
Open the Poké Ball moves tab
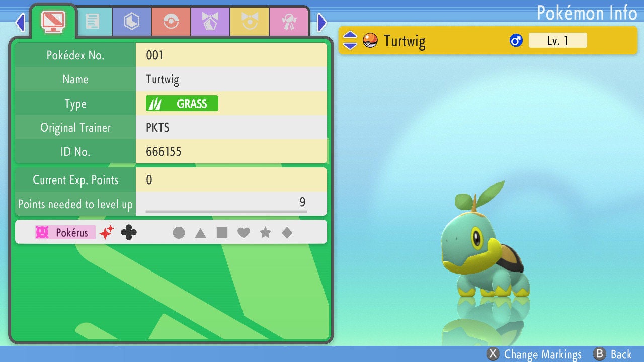(x=171, y=22)
